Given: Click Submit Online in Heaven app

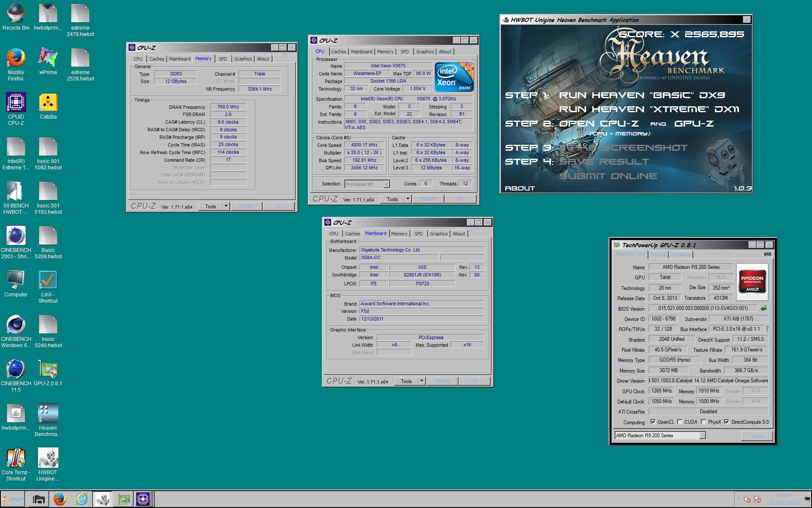Looking at the screenshot, I should pos(608,176).
